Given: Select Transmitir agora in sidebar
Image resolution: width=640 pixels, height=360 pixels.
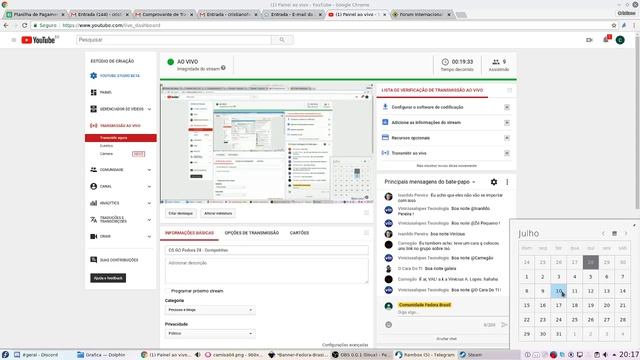Looking at the screenshot, I should click(x=121, y=138).
